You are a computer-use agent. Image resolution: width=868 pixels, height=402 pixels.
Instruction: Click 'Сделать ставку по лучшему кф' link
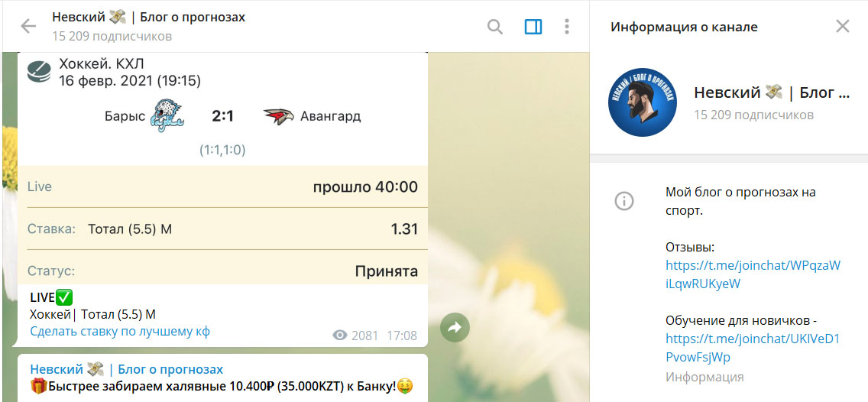[x=120, y=332]
